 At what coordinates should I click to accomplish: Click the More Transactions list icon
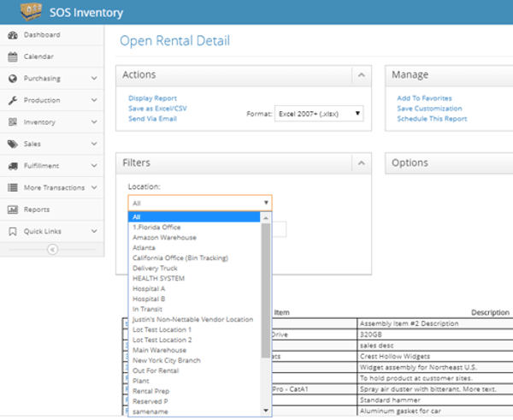click(13, 187)
